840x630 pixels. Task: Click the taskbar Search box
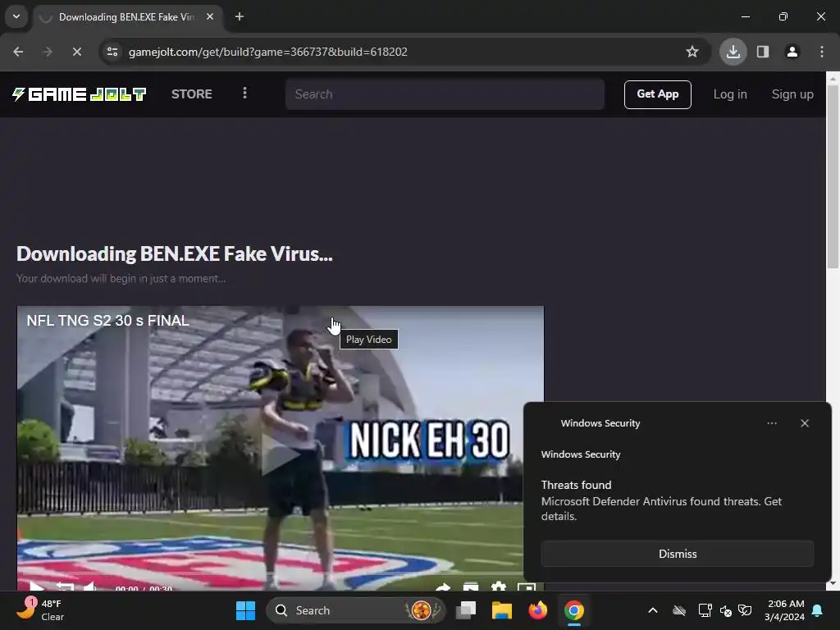click(x=355, y=610)
